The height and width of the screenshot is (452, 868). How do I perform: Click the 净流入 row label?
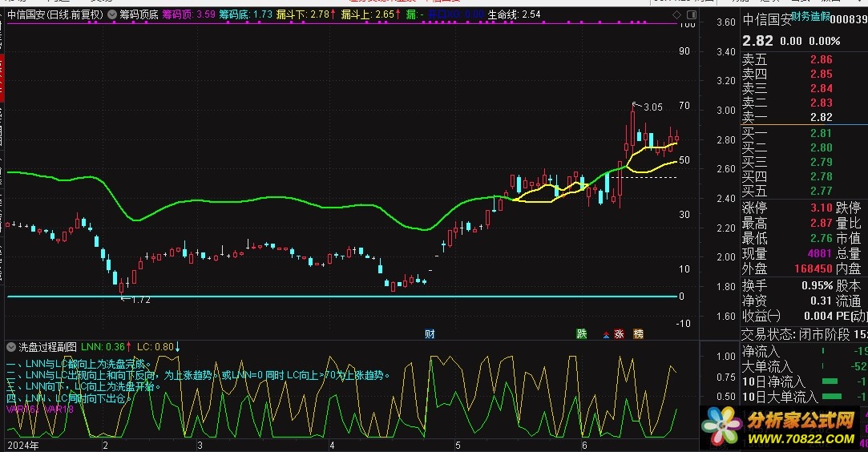tap(761, 351)
